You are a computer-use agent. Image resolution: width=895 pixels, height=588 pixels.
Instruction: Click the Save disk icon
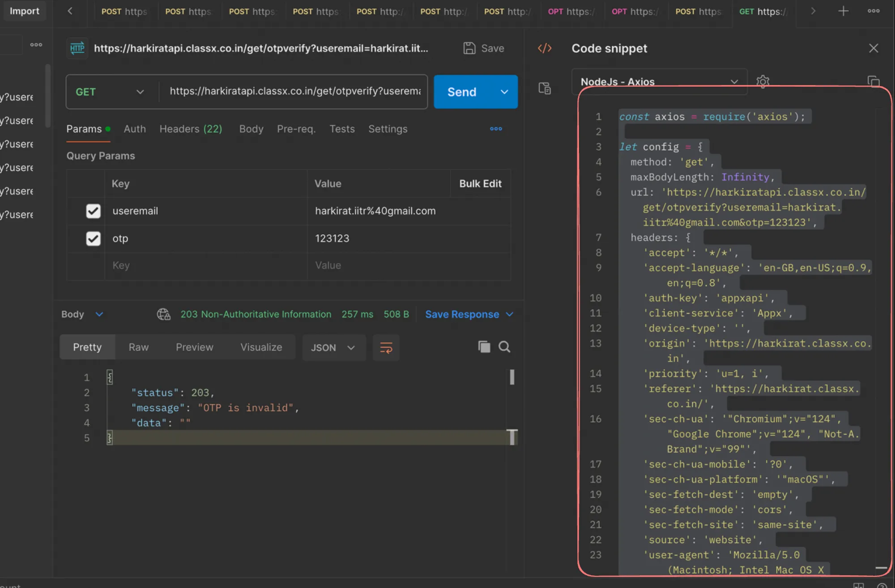(x=469, y=48)
